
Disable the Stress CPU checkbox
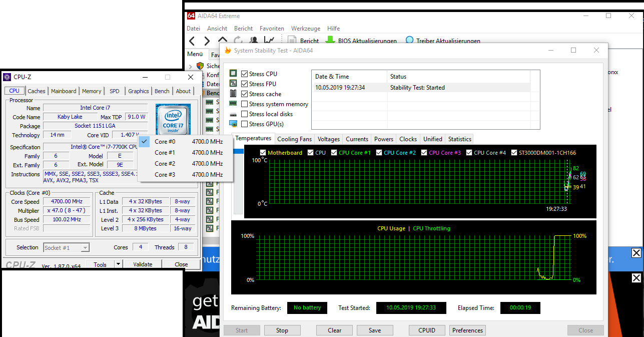244,74
